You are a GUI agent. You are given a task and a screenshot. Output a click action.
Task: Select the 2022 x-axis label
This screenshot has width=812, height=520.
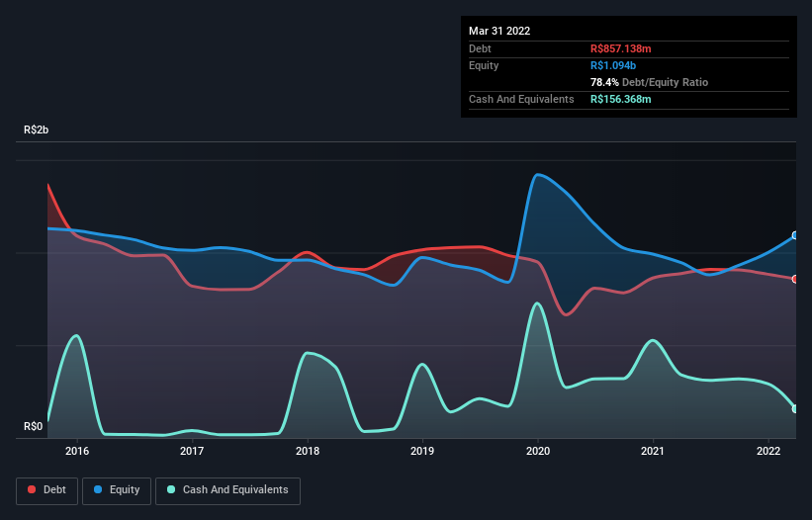point(768,451)
